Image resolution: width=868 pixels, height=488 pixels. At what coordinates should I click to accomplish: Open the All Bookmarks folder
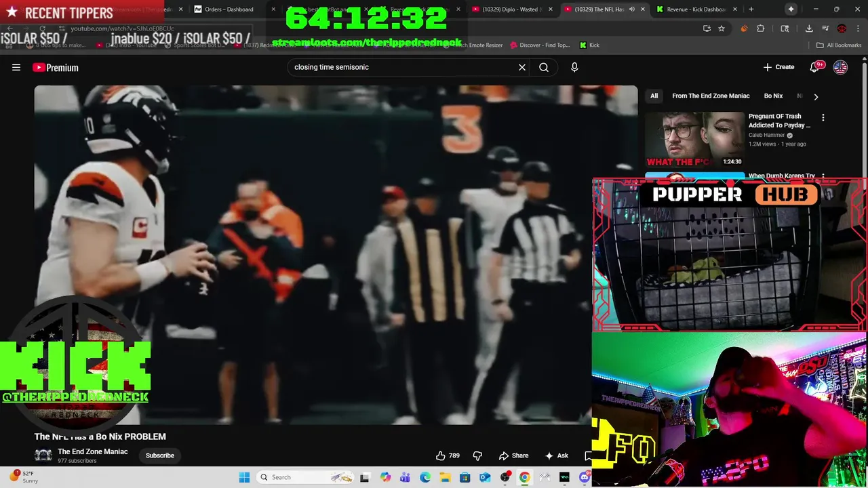click(x=839, y=45)
